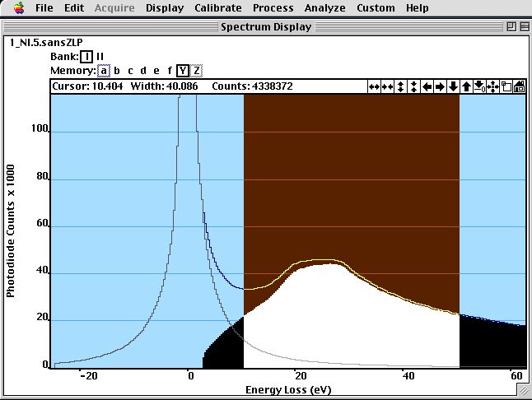Click the Spectrum Display window collapse box

[525, 26]
